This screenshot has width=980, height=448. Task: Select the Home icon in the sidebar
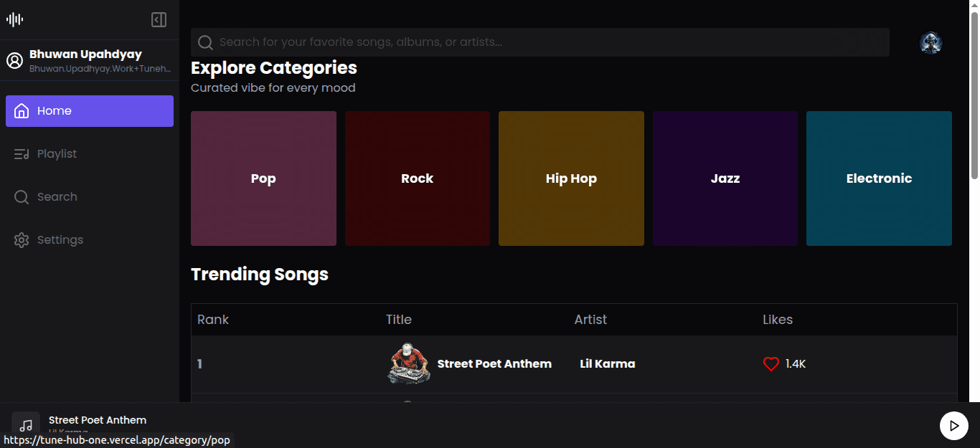[x=22, y=110]
